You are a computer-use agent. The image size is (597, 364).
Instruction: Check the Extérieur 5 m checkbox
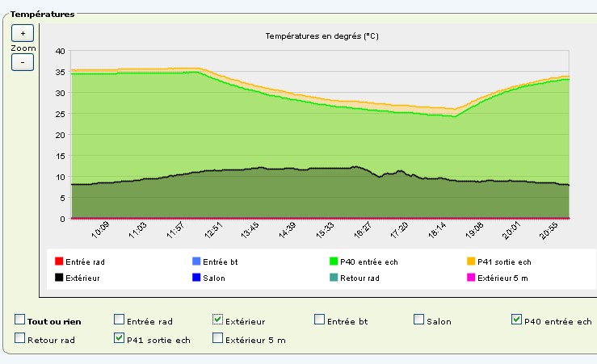pos(218,338)
